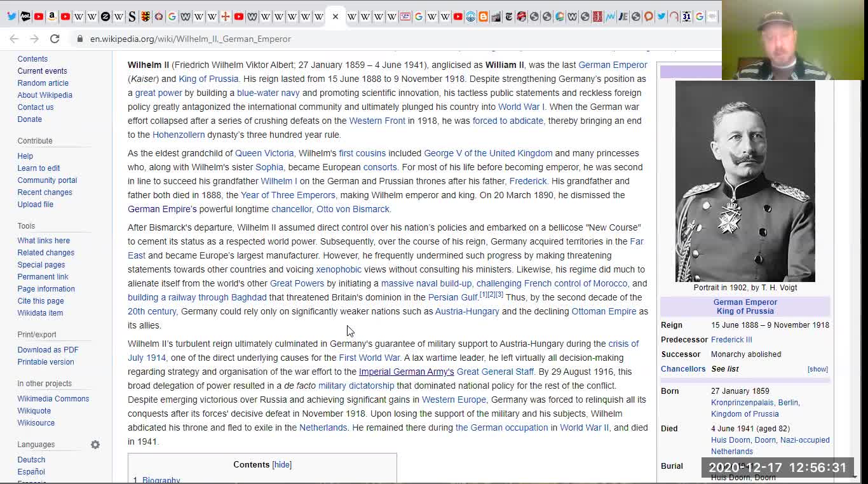Screen dimensions: 868x484
Task: Follow the Austria-Hungary link
Action: (467, 311)
